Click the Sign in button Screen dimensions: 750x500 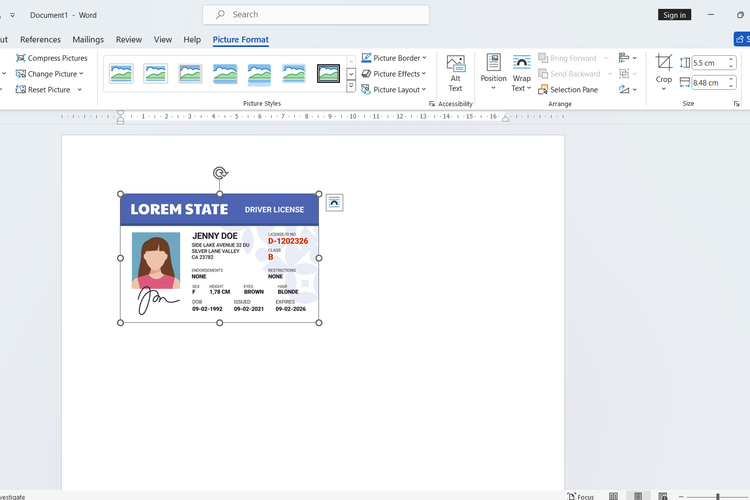point(674,15)
